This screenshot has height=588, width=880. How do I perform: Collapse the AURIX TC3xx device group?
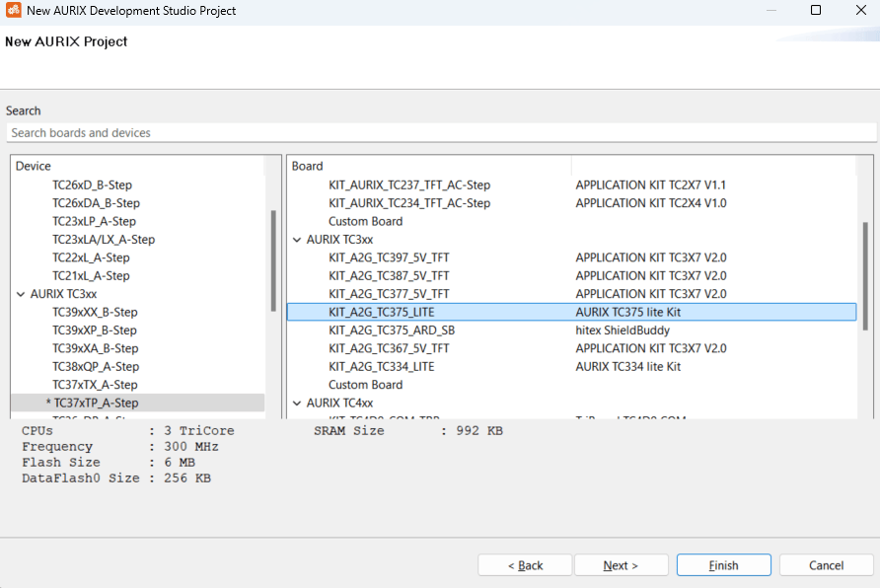[x=21, y=294]
